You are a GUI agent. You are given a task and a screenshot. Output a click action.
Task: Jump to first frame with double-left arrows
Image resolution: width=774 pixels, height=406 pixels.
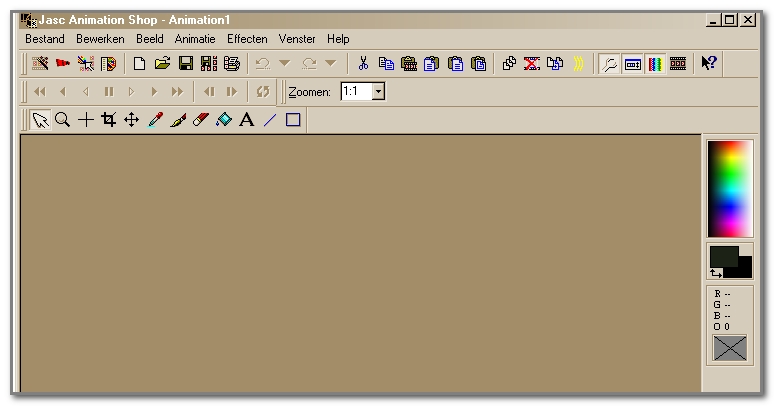[x=39, y=92]
